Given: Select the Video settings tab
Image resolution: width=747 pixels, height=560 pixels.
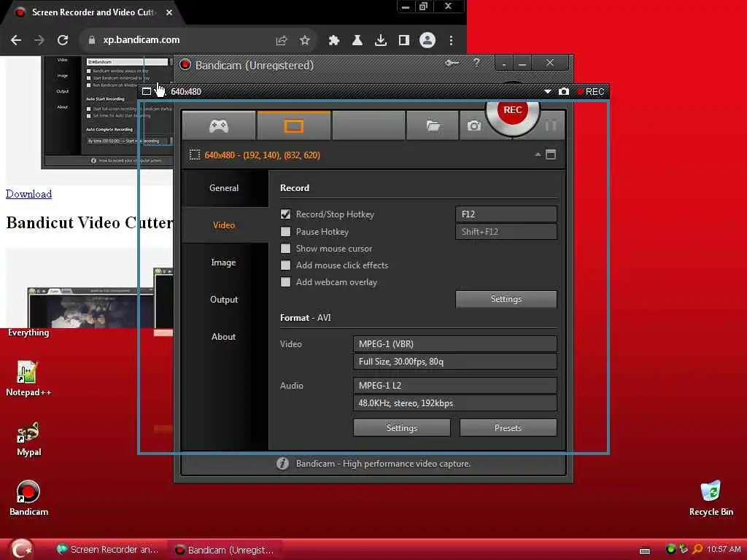Looking at the screenshot, I should pyautogui.click(x=224, y=225).
